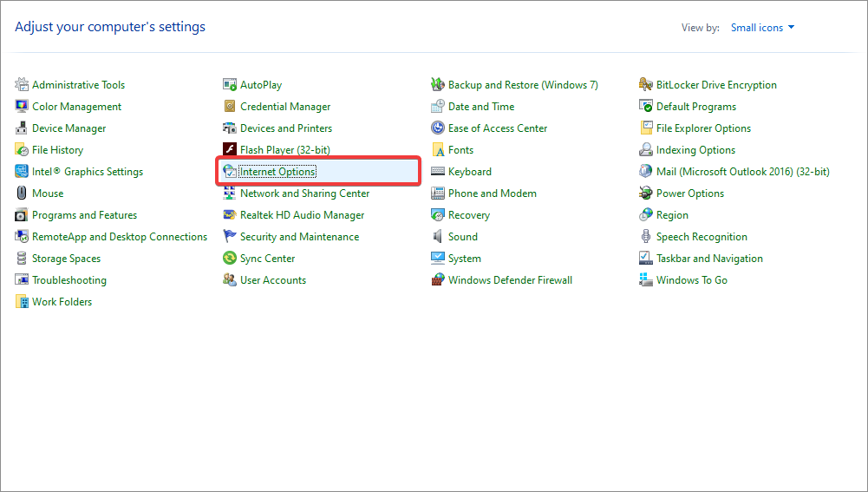The width and height of the screenshot is (868, 492).
Task: Click the Internet Options globe icon
Action: pyautogui.click(x=230, y=171)
